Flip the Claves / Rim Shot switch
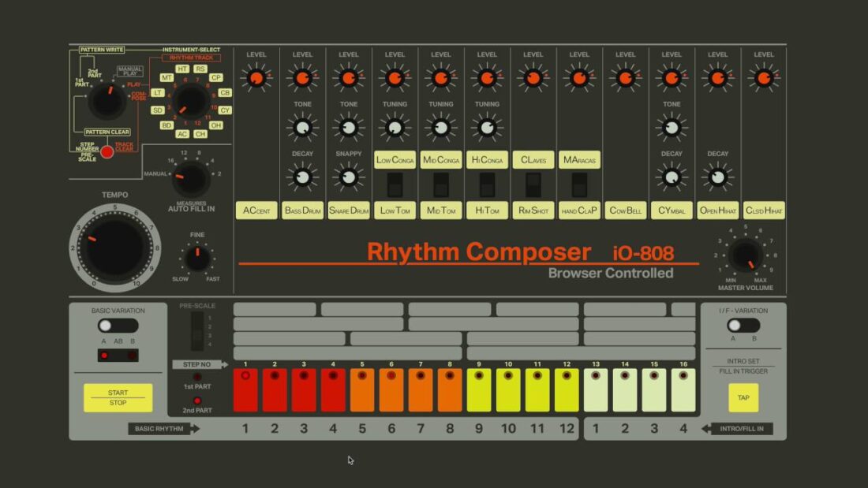 click(533, 184)
